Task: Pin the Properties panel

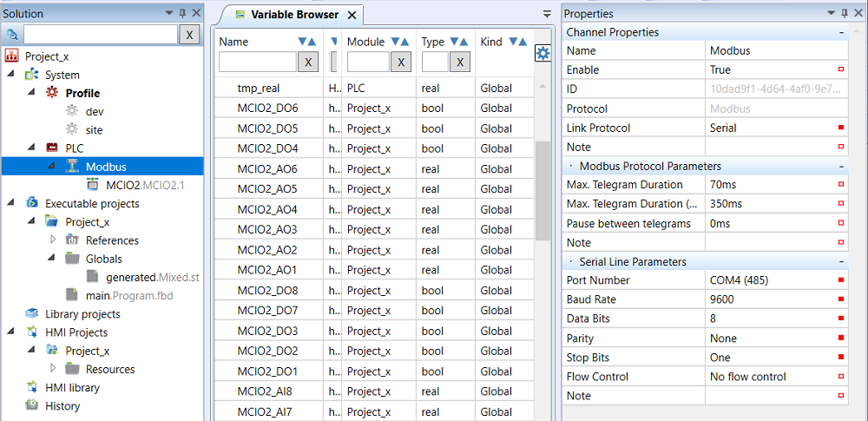Action: tap(845, 13)
